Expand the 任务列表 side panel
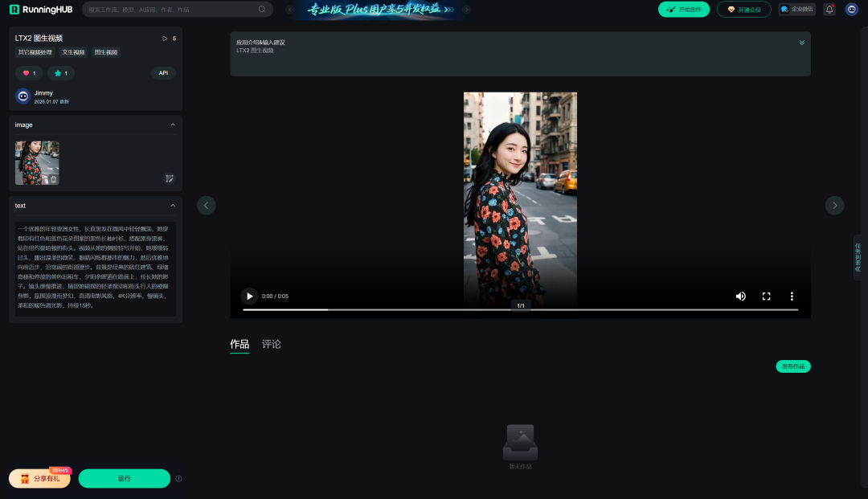Image resolution: width=868 pixels, height=499 pixels. (x=858, y=258)
